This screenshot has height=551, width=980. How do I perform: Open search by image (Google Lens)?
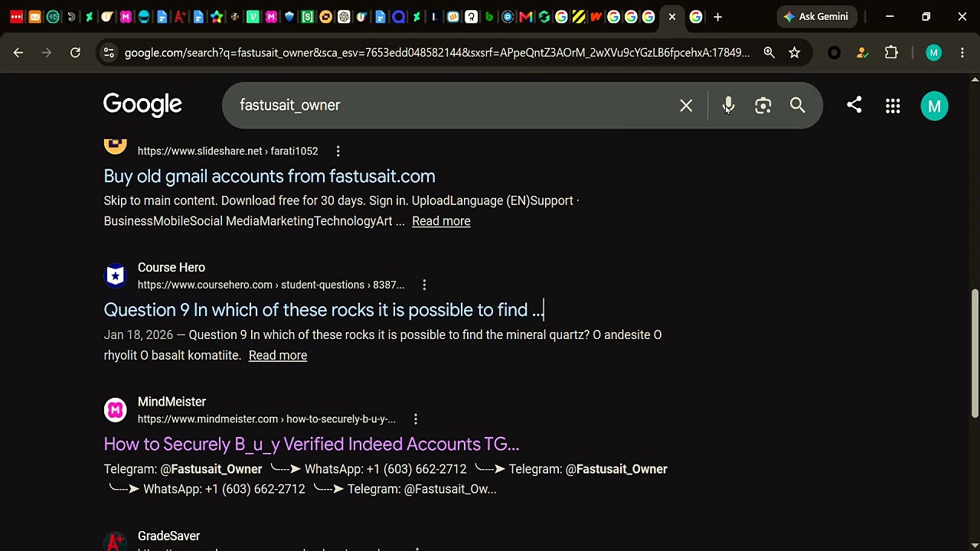click(x=763, y=106)
